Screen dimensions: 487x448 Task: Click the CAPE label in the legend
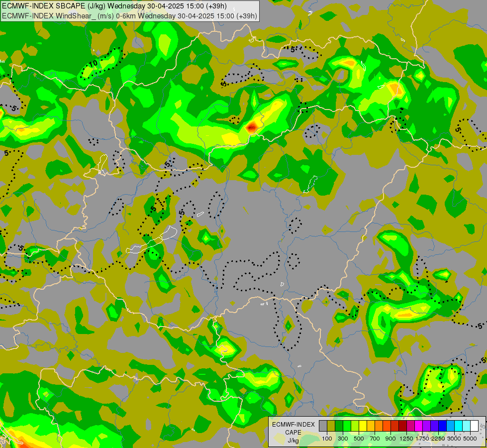(293, 433)
